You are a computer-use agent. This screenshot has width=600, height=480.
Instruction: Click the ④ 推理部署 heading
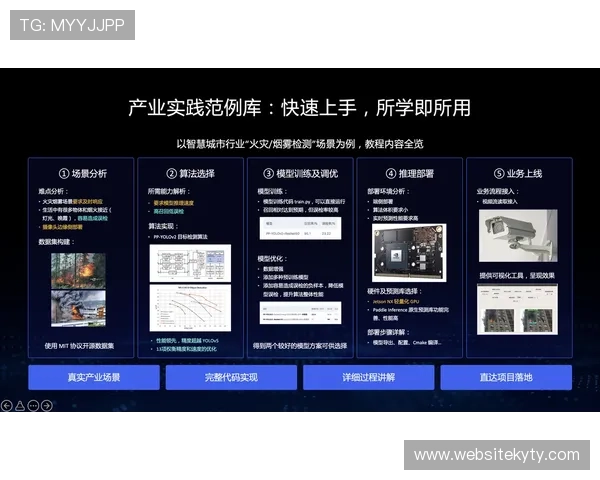click(409, 173)
